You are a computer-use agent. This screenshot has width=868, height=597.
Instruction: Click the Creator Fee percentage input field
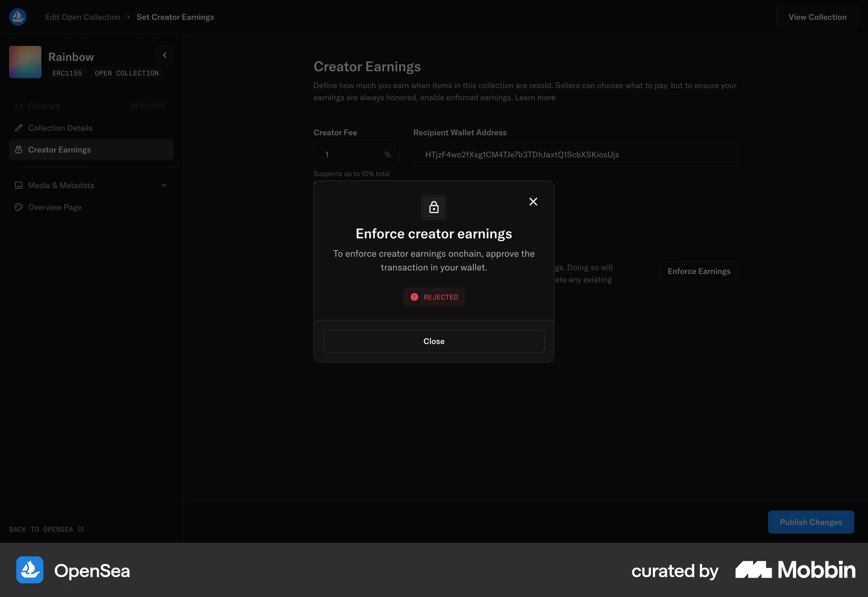pyautogui.click(x=353, y=154)
